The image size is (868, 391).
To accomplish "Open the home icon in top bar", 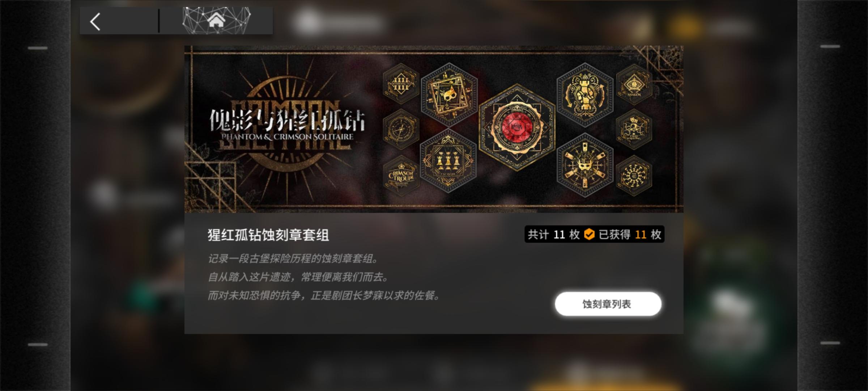I will tap(216, 20).
